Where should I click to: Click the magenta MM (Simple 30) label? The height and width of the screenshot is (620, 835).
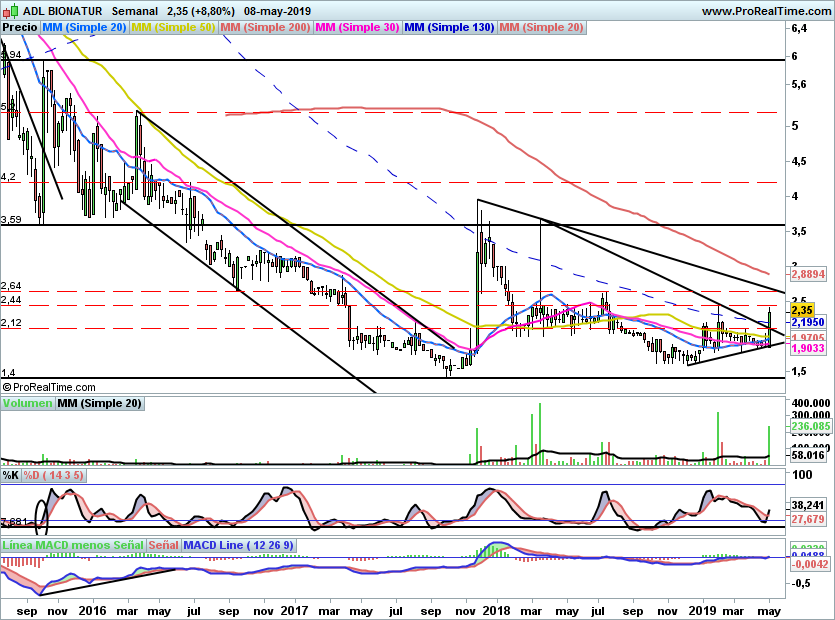click(357, 27)
